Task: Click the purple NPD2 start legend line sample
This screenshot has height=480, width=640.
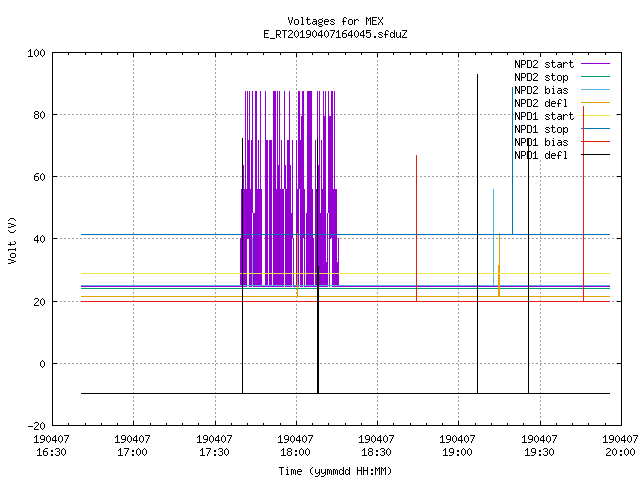Action: (596, 64)
